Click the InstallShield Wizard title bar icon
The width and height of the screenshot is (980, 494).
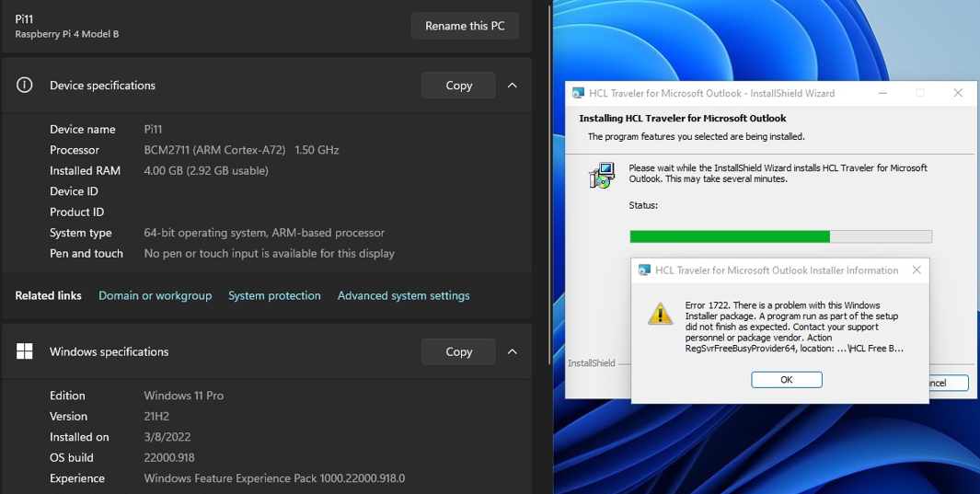point(578,93)
